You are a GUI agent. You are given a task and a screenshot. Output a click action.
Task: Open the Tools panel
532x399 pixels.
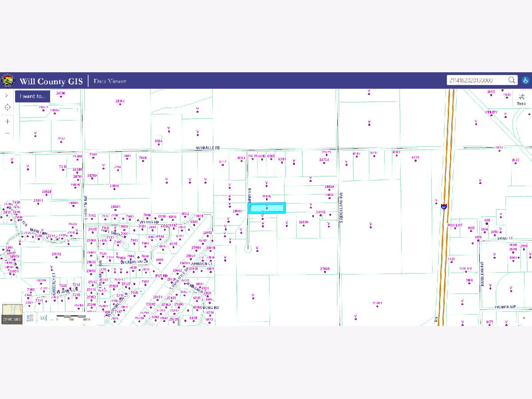click(521, 99)
